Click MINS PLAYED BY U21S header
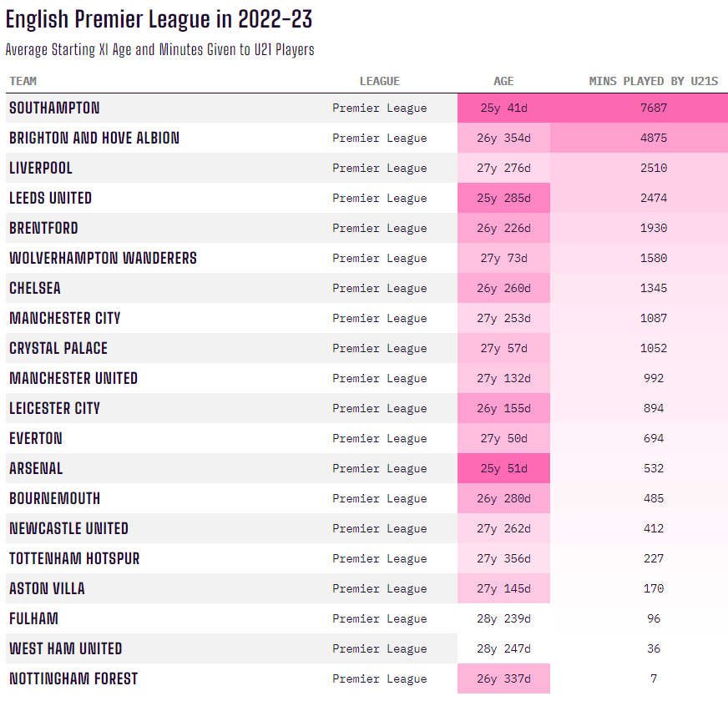Screen dimensions: 728x706 click(x=654, y=81)
